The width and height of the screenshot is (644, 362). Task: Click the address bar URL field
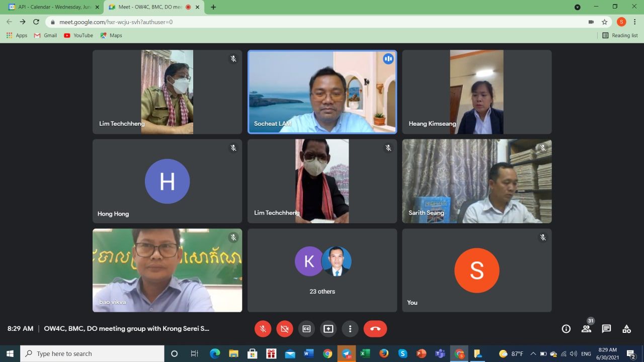click(x=302, y=22)
